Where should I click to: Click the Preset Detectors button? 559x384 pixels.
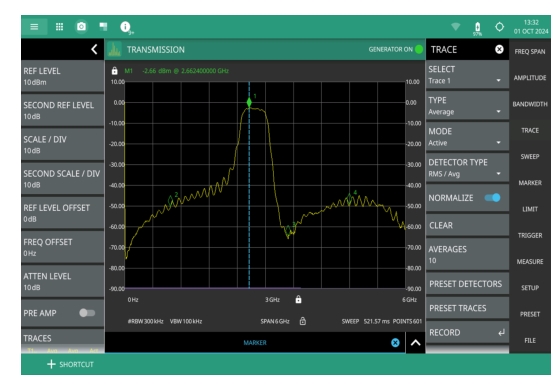click(467, 284)
